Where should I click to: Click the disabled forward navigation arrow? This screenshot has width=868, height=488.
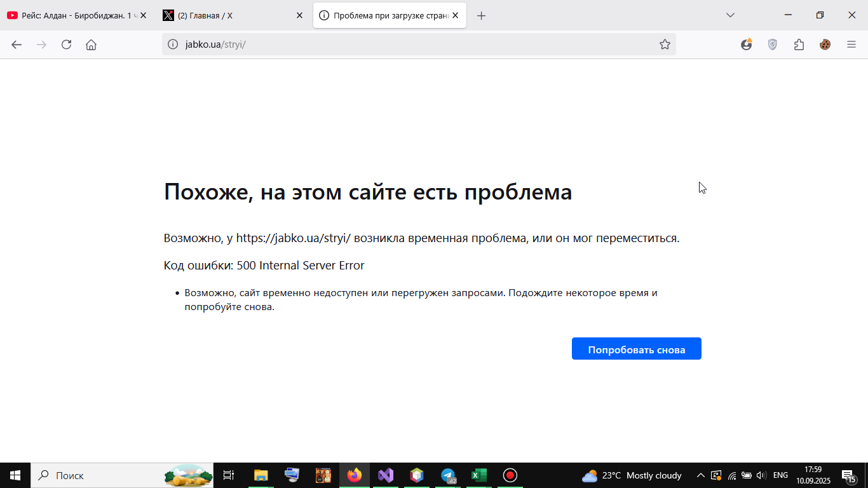pyautogui.click(x=41, y=44)
